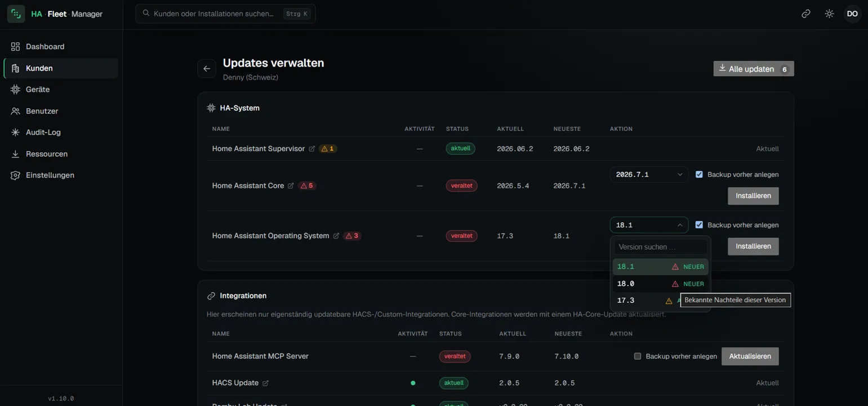Click the Version suchen search field

point(660,247)
